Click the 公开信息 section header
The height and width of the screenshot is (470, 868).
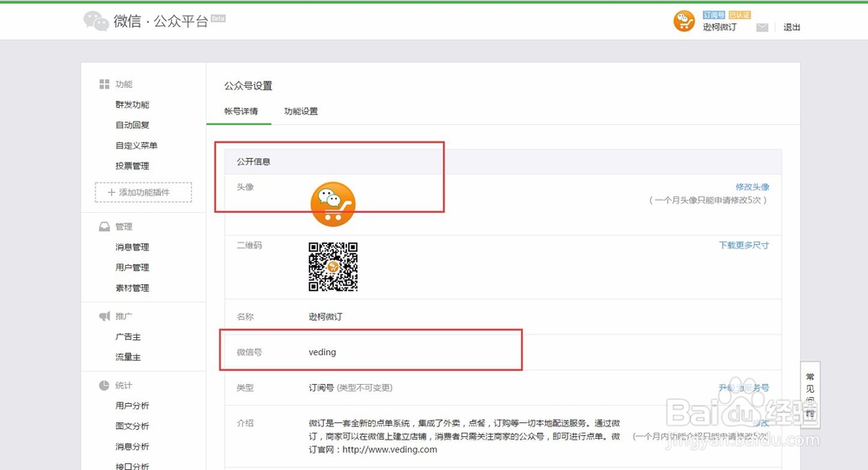[x=253, y=162]
